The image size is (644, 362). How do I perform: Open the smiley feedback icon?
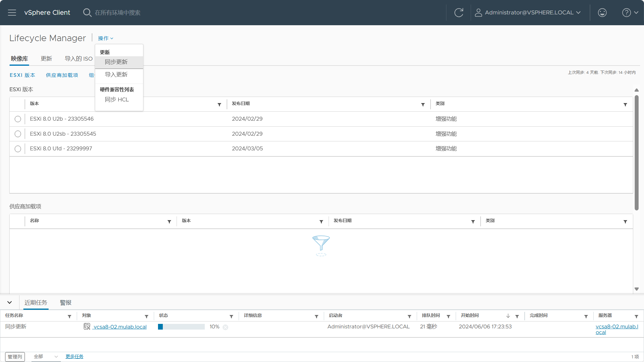click(x=602, y=13)
